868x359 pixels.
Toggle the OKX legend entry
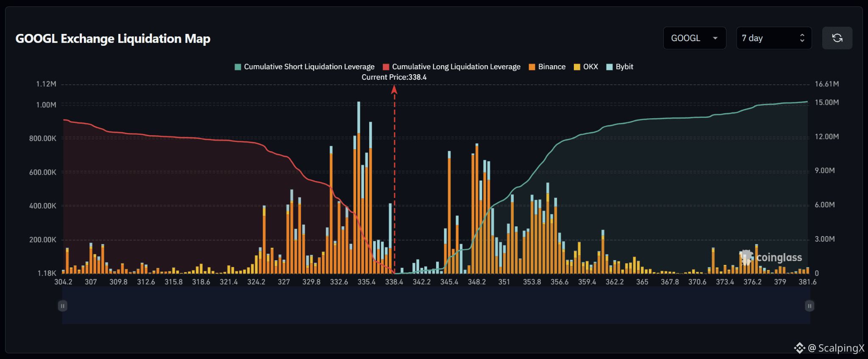pos(586,67)
